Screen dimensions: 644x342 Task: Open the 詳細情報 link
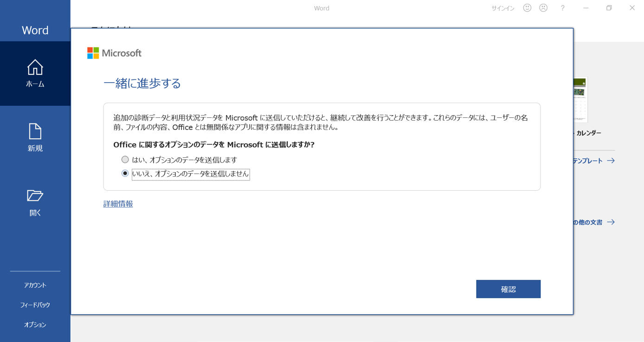(118, 204)
